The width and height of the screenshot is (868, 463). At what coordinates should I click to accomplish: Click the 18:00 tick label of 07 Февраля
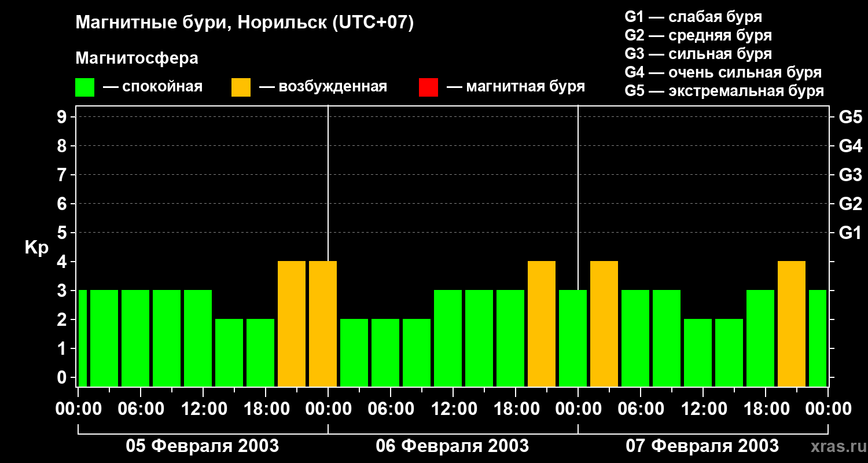[x=766, y=409]
